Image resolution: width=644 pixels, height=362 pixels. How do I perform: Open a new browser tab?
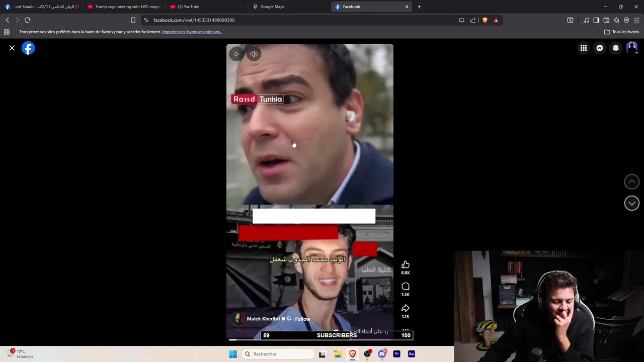pyautogui.click(x=419, y=7)
